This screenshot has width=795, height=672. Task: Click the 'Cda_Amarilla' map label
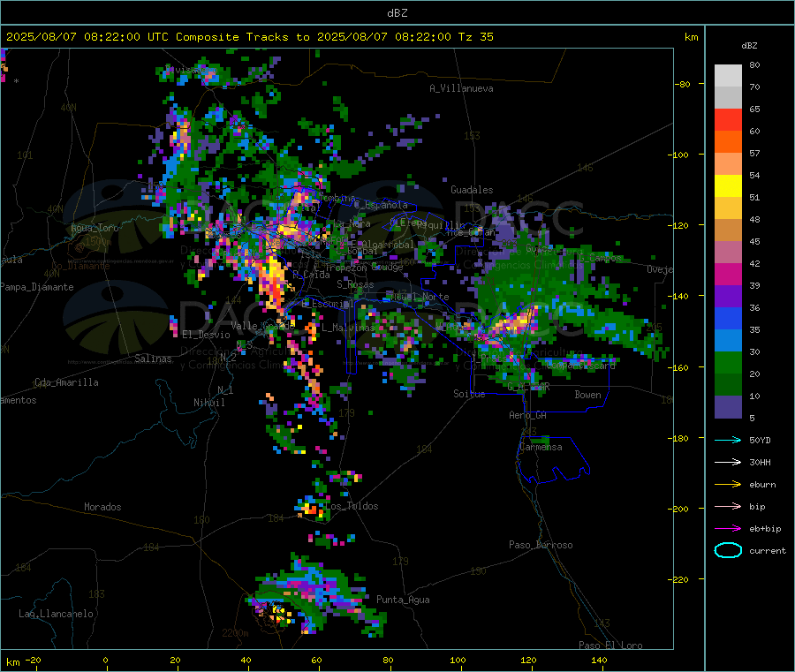point(66,382)
